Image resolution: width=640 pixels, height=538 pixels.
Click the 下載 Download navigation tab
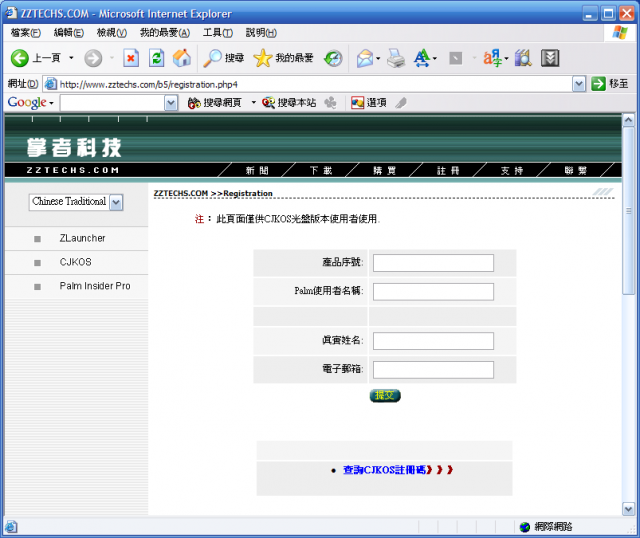pyautogui.click(x=320, y=171)
